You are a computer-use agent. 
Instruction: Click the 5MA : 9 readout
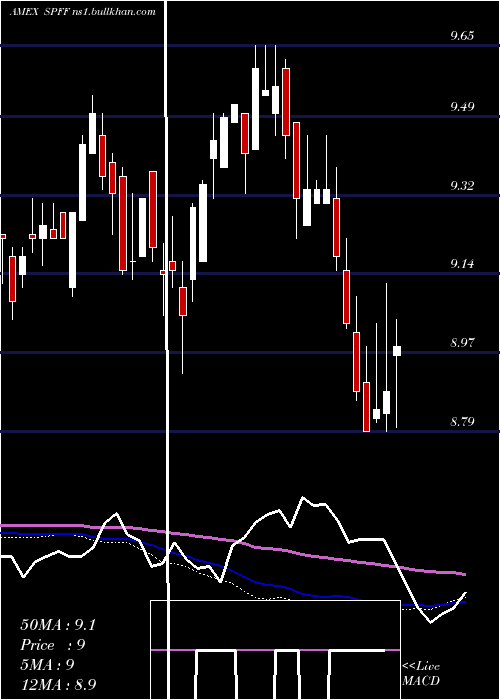pos(47,665)
